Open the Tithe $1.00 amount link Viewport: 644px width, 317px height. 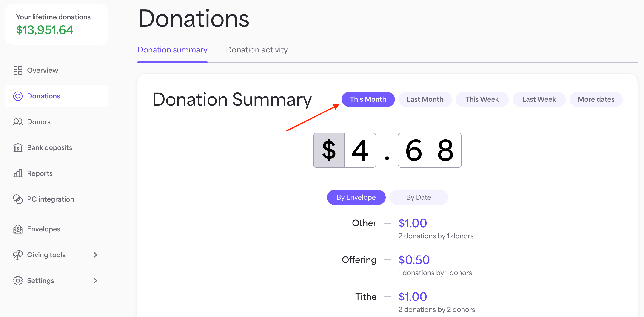(413, 297)
